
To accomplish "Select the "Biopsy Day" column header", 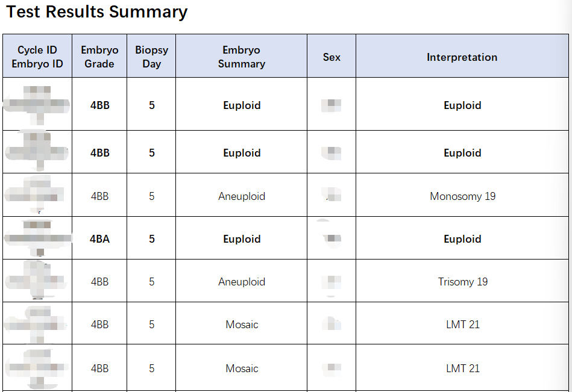I will [151, 57].
